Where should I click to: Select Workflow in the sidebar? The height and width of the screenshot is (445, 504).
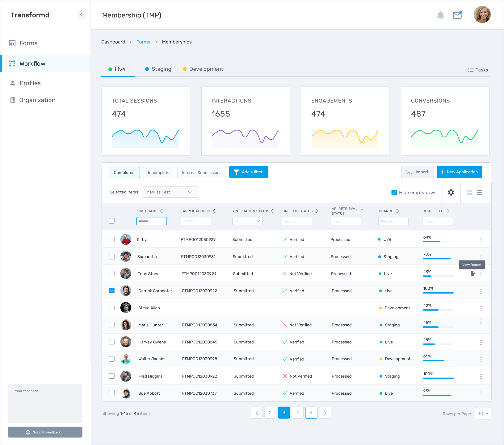tap(32, 64)
